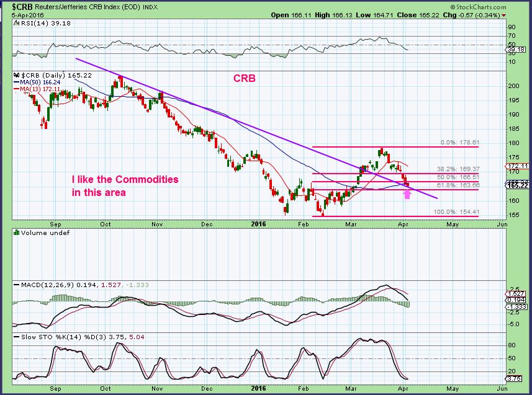The width and height of the screenshot is (532, 395).
Task: Click the Mar label on price time axis
Action: (x=351, y=224)
